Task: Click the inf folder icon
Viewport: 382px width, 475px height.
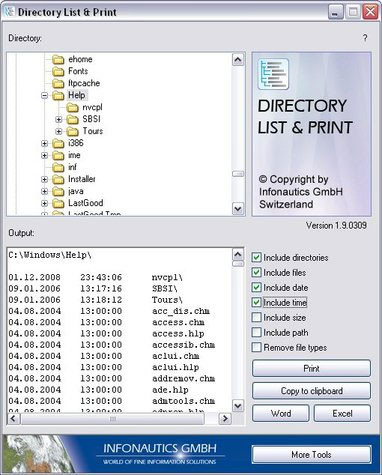Action: pyautogui.click(x=58, y=168)
